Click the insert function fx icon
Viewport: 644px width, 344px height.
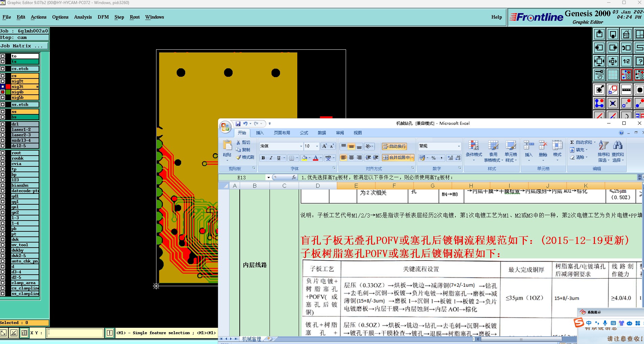(x=294, y=177)
